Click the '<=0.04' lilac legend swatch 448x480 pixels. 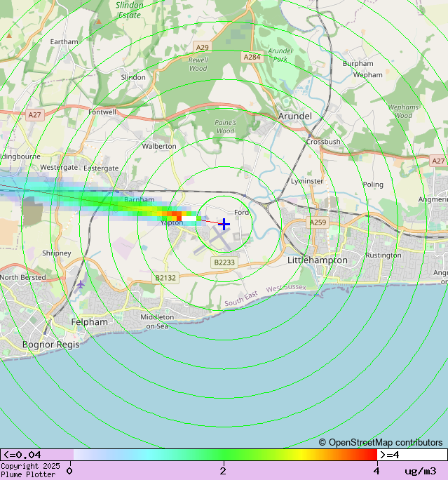(36, 455)
